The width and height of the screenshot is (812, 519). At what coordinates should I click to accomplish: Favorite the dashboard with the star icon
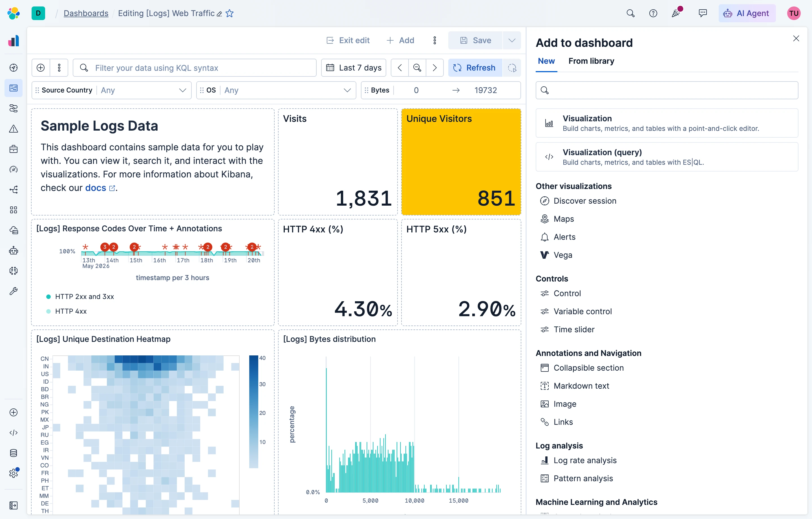[x=230, y=14]
